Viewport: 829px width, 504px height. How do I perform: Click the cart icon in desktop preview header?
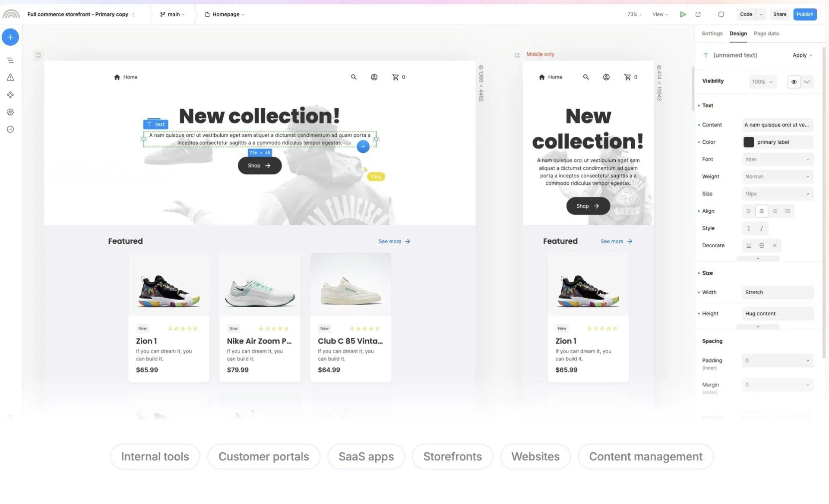click(x=395, y=77)
